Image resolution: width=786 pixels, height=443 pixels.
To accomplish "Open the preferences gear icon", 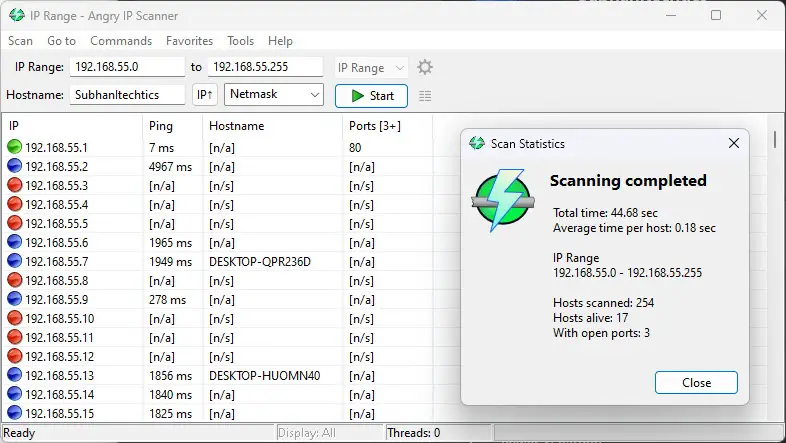I will point(425,67).
